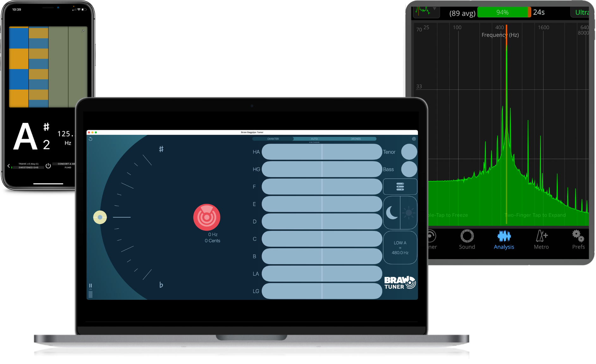Click the HG note tuning bar
Viewport: 596px width, 364px height.
(322, 169)
